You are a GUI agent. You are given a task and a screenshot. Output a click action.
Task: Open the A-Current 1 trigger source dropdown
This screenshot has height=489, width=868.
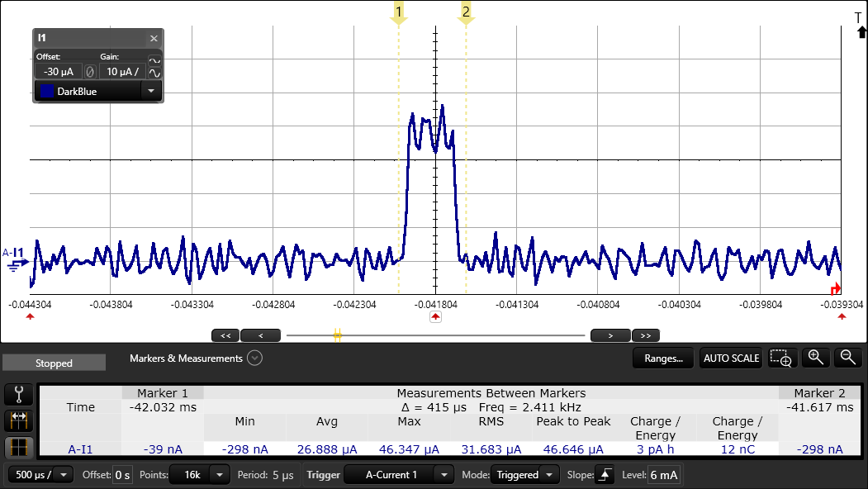[444, 475]
